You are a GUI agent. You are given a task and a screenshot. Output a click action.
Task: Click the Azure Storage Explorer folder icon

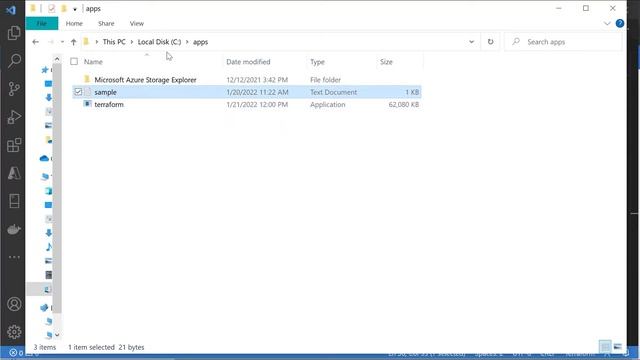(87, 79)
